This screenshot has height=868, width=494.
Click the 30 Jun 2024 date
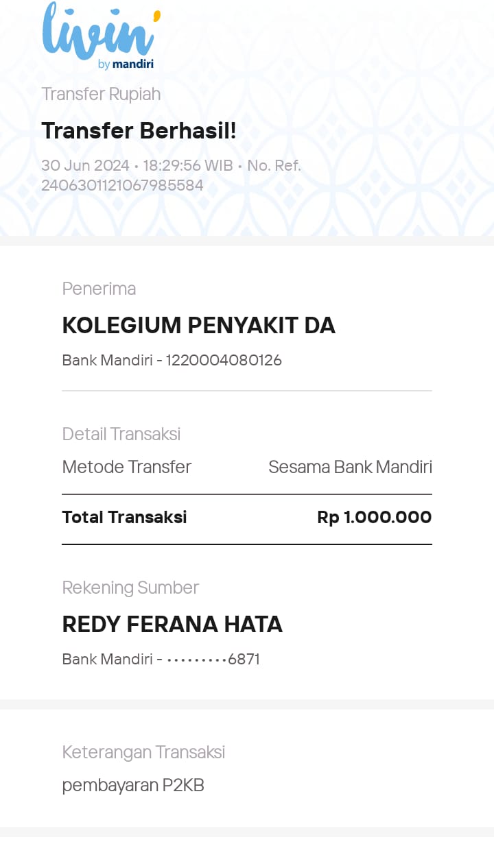[x=85, y=166]
